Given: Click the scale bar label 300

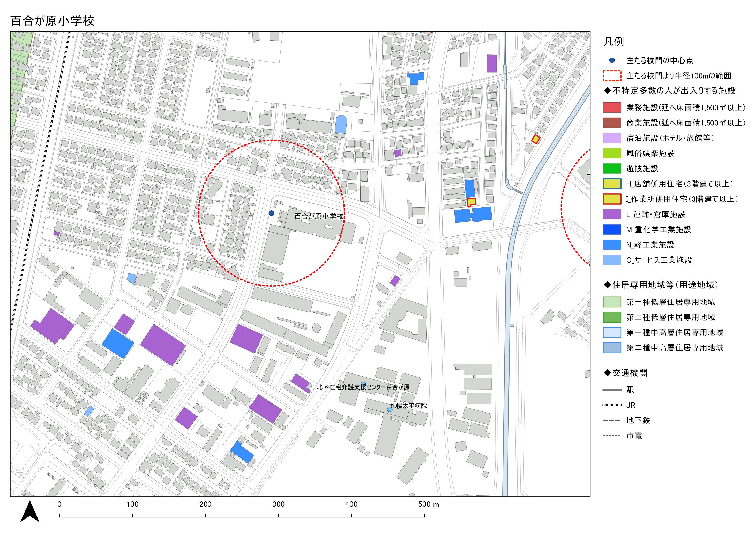Looking at the screenshot, I should pyautogui.click(x=279, y=504).
